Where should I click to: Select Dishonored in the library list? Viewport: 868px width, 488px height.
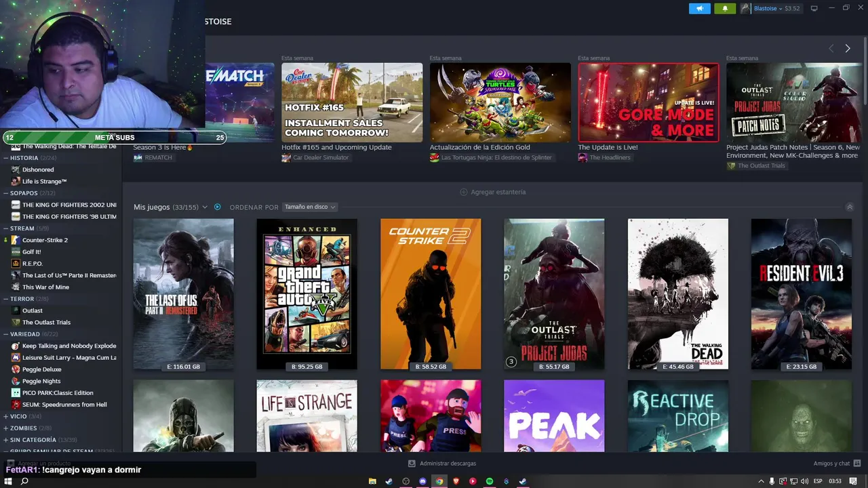tap(38, 169)
